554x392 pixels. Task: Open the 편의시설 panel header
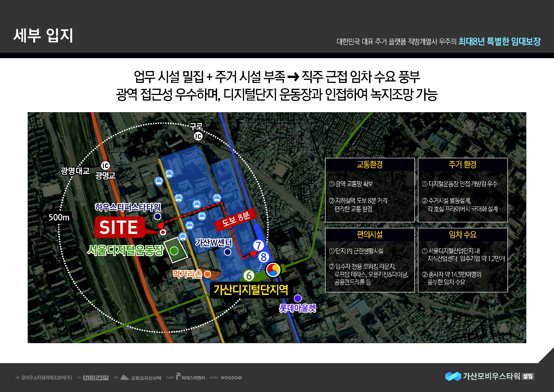pos(370,234)
